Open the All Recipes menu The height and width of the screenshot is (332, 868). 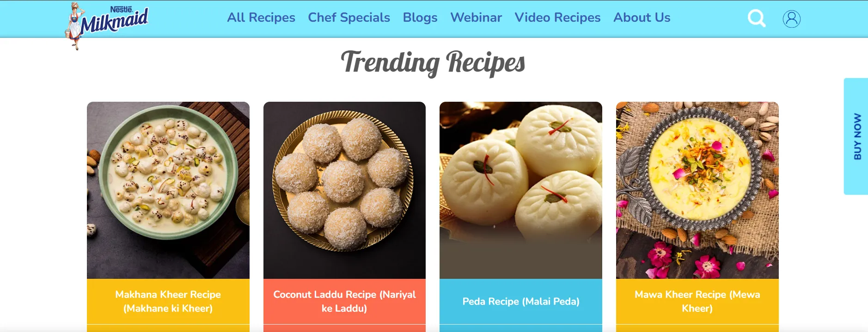(261, 18)
